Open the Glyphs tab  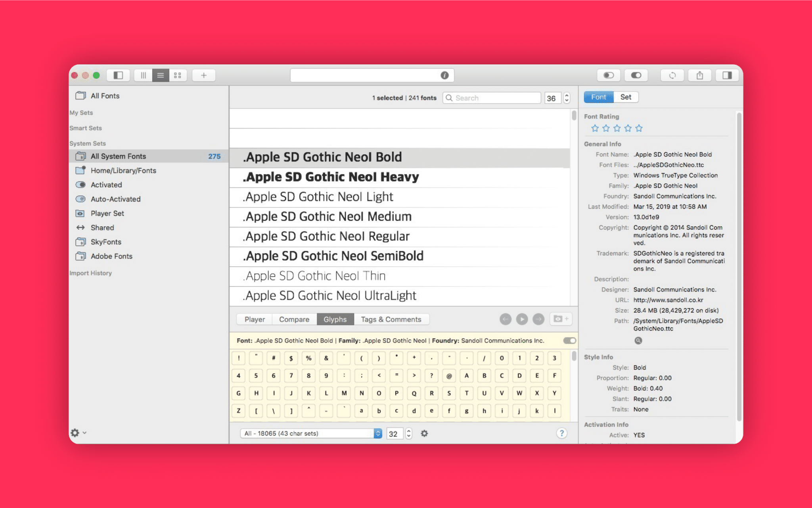335,319
